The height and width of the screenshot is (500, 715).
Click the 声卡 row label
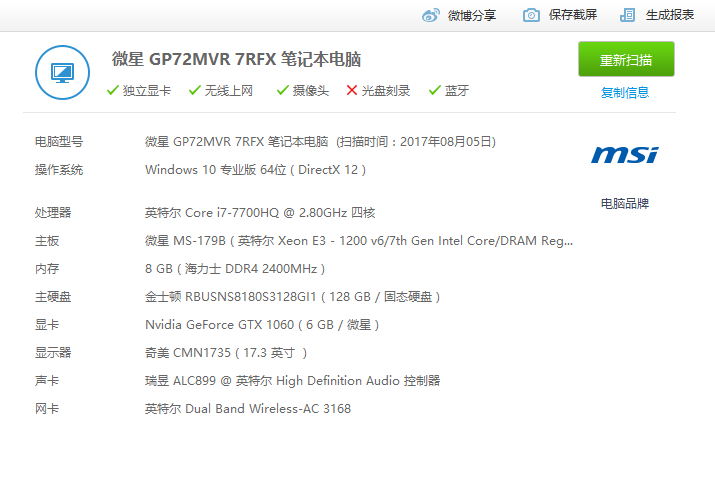coord(47,381)
